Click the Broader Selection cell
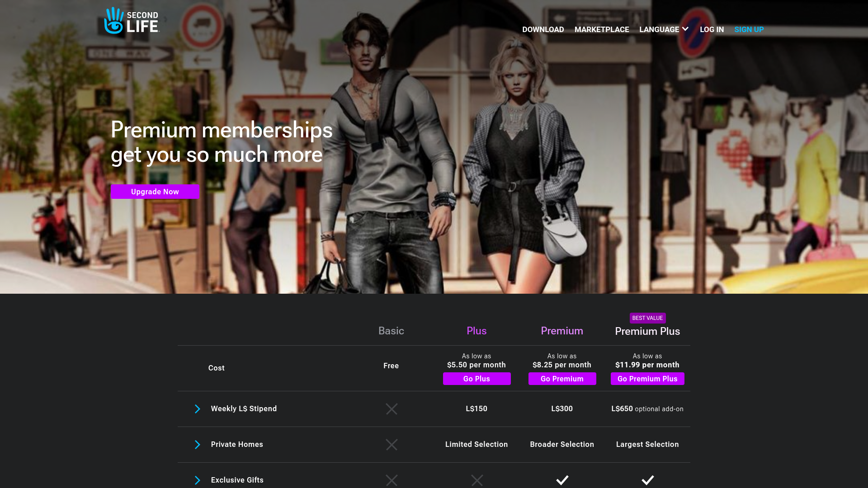 [562, 444]
